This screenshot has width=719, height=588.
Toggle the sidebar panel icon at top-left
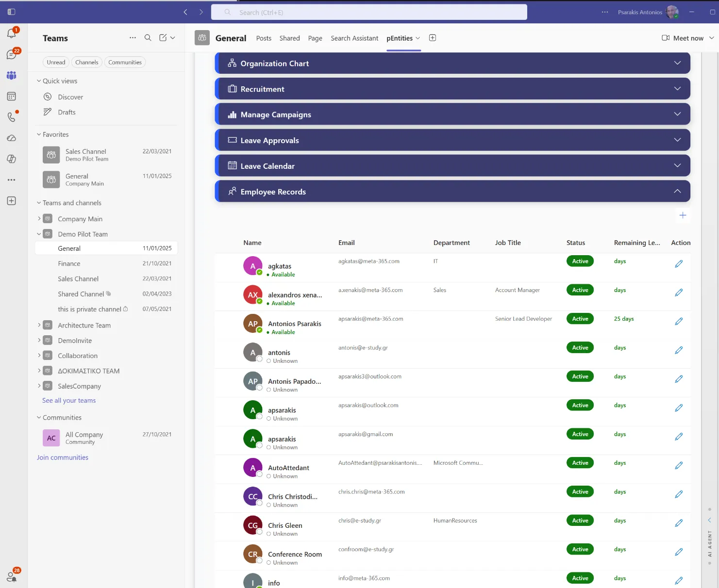(12, 12)
